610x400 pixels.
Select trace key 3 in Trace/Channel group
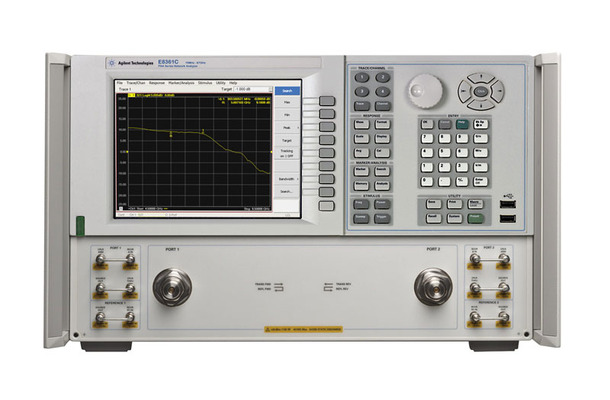point(361,92)
